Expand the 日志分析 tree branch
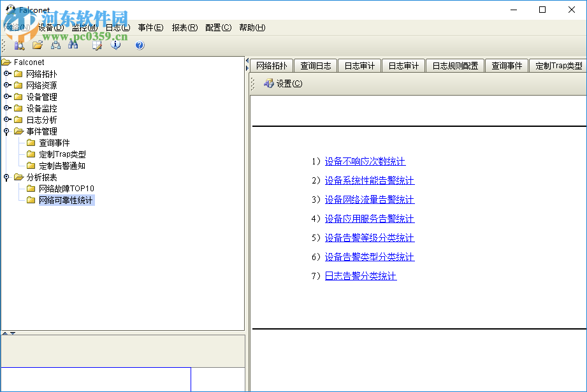Screen dimensions: 587x392 (6, 119)
